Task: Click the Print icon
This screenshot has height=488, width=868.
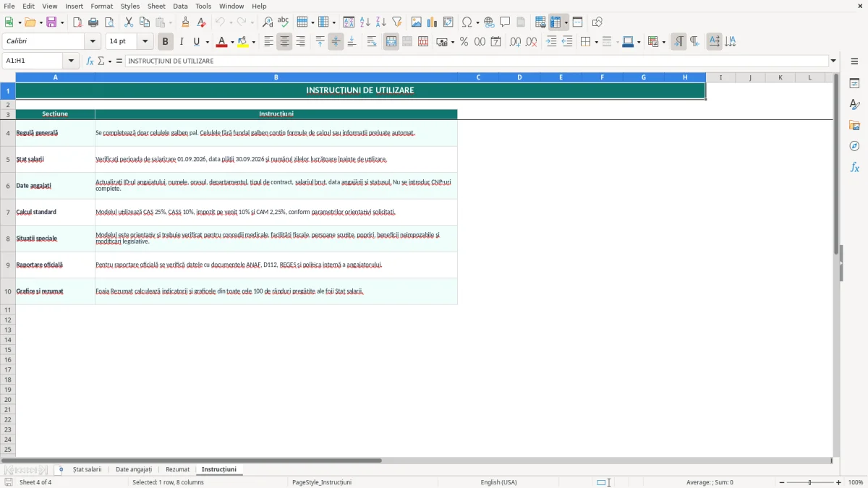Action: (x=93, y=22)
